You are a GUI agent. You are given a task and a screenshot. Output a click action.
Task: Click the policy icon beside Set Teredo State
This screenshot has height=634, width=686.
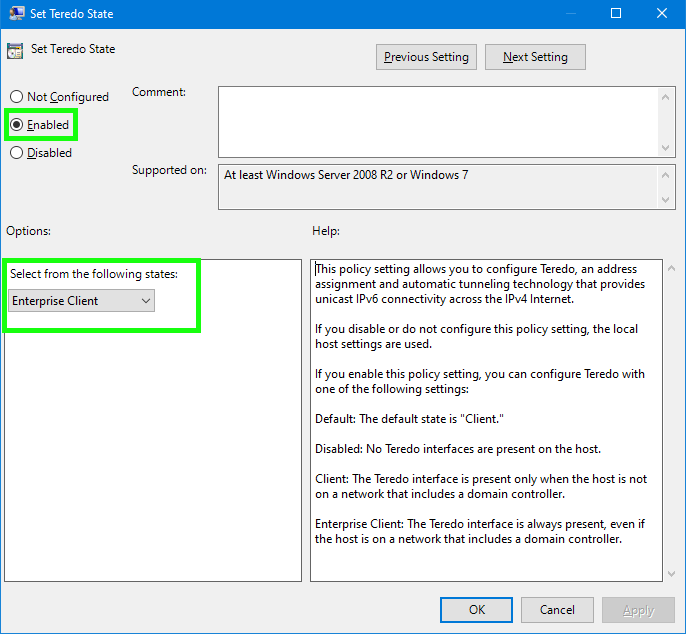(15, 50)
